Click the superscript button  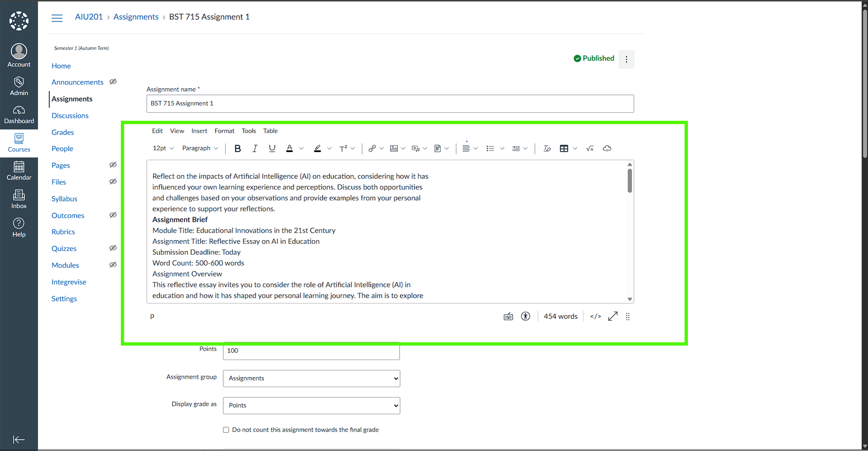(343, 148)
